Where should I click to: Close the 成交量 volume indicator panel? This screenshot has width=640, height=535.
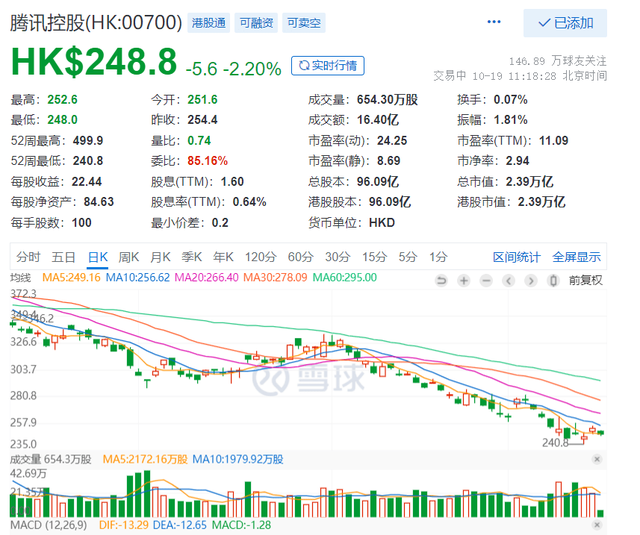(597, 460)
